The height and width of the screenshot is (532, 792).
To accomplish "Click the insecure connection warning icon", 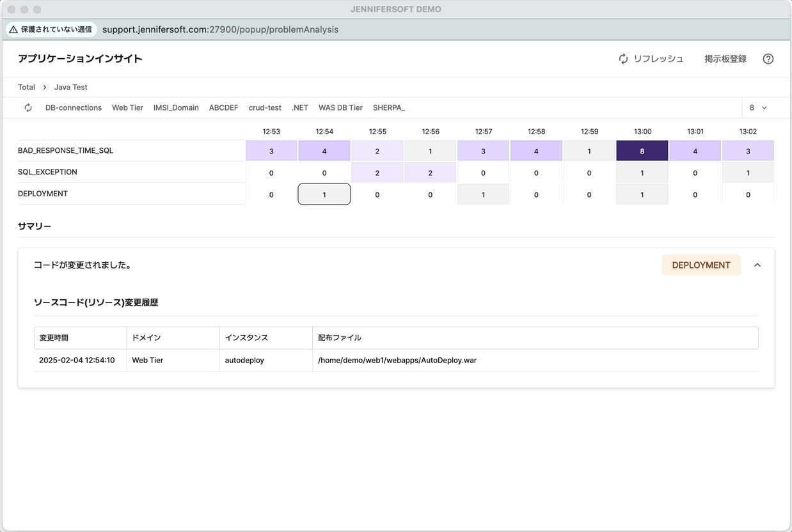I will pyautogui.click(x=13, y=29).
